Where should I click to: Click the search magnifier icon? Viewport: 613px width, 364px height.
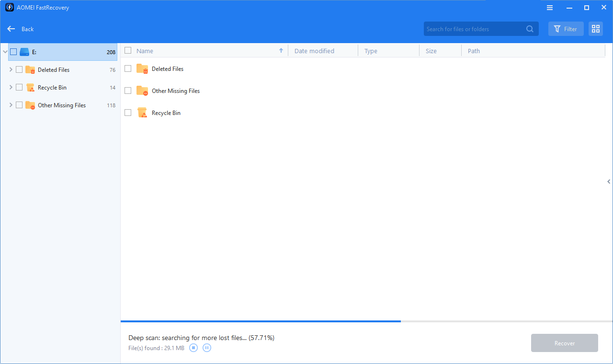pyautogui.click(x=530, y=29)
